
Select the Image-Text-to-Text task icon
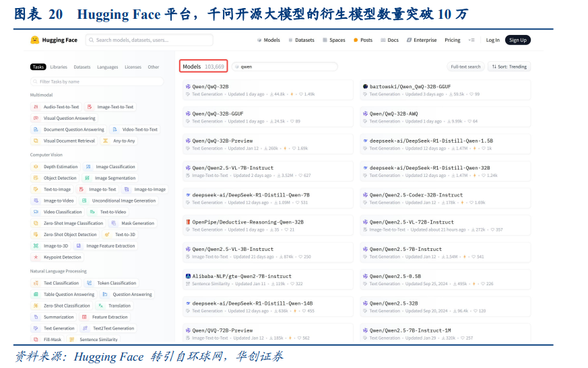click(90, 107)
